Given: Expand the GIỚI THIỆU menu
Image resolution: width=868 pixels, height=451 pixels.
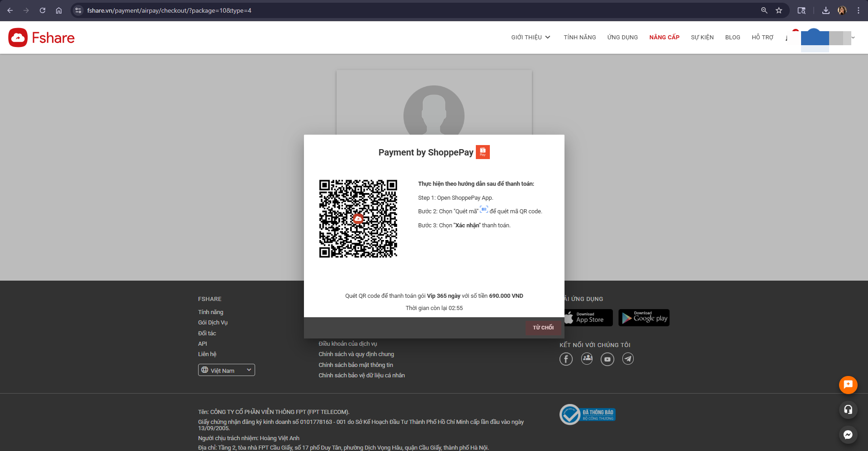Looking at the screenshot, I should tap(531, 38).
